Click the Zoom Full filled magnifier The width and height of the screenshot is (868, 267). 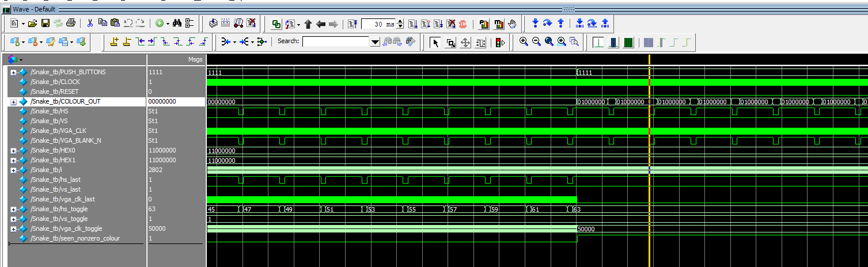pyautogui.click(x=549, y=41)
